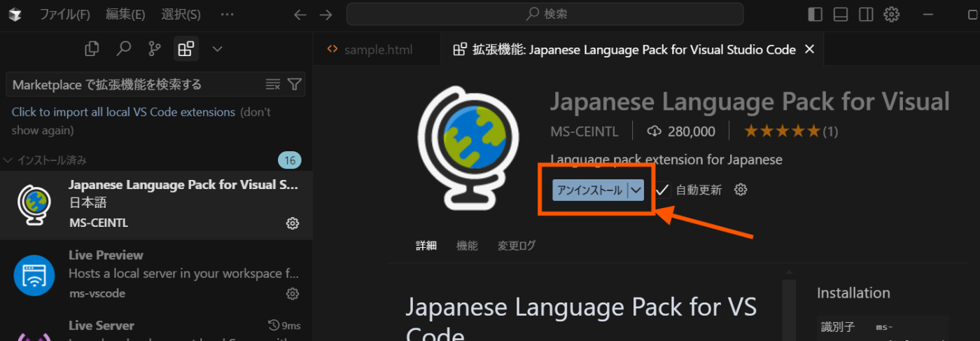This screenshot has height=341, width=980.
Task: Expand additional views chevron in activity bar
Action: click(217, 49)
